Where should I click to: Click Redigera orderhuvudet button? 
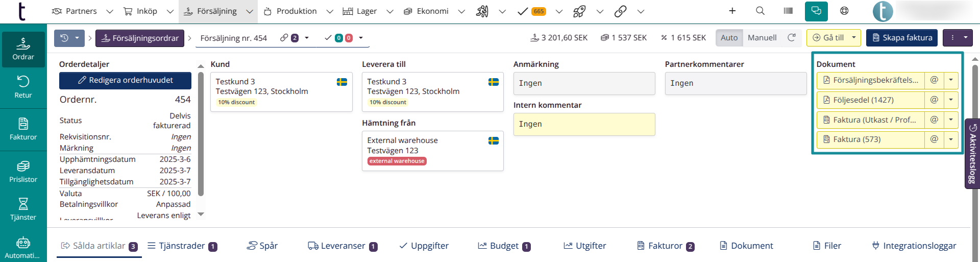[x=125, y=80]
